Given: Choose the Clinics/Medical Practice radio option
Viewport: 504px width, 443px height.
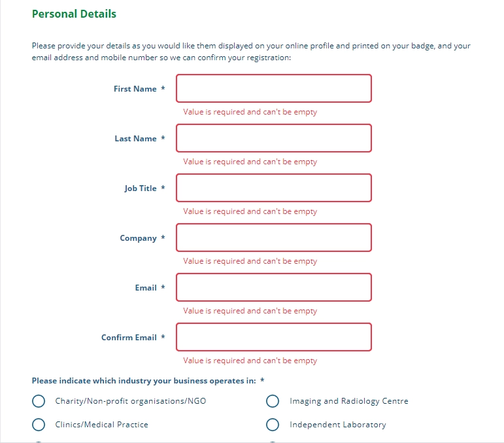Looking at the screenshot, I should pyautogui.click(x=39, y=425).
